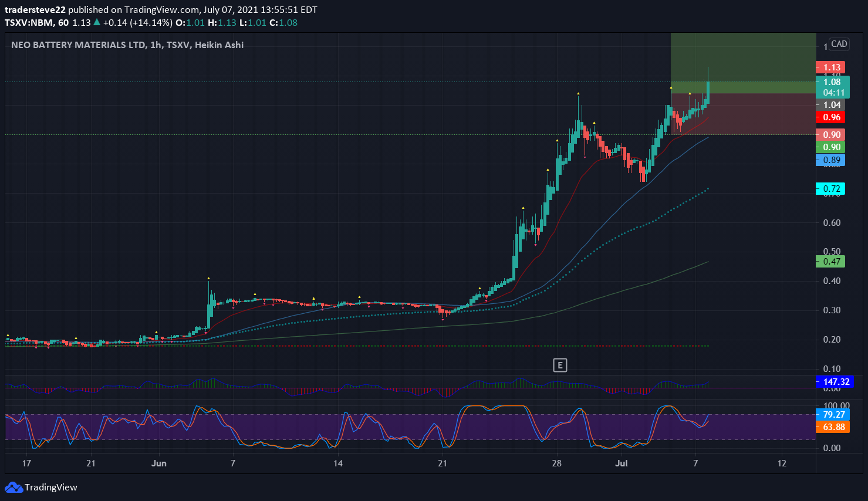Click the '12' date on time axis

click(x=782, y=463)
